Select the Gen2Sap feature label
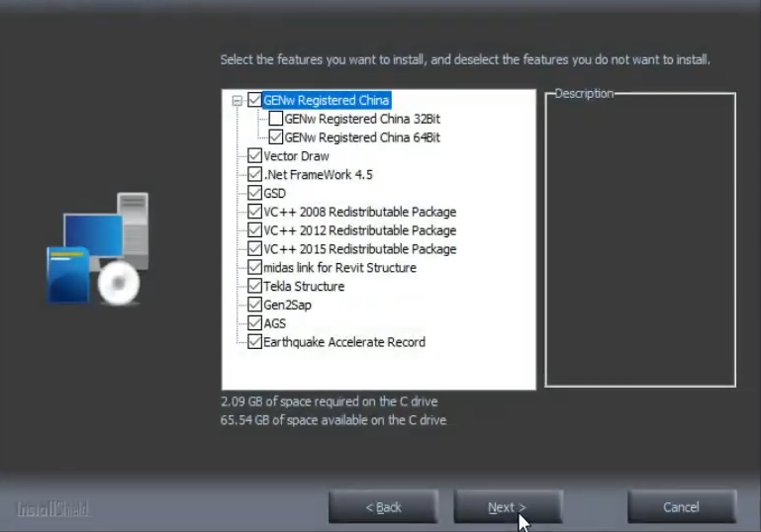 [x=287, y=305]
